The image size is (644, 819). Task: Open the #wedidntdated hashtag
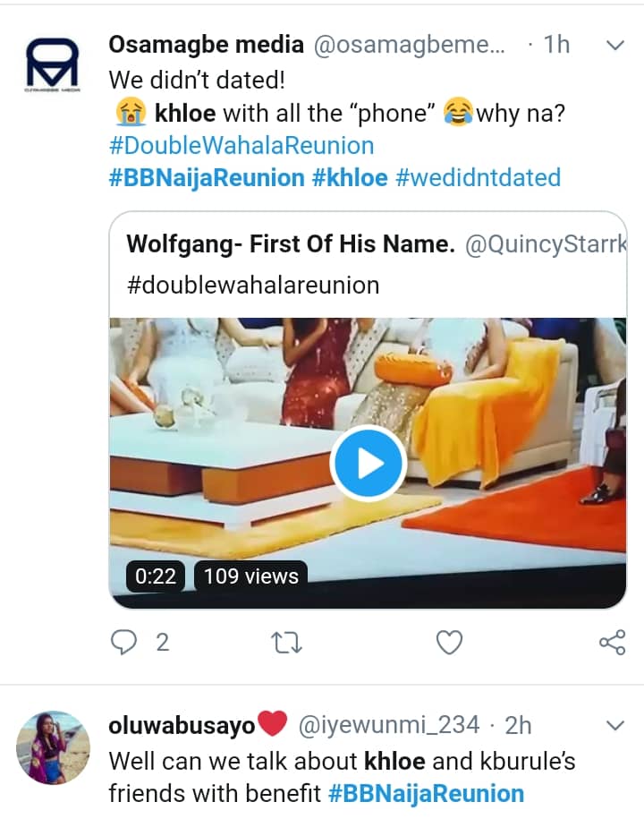coord(478,177)
